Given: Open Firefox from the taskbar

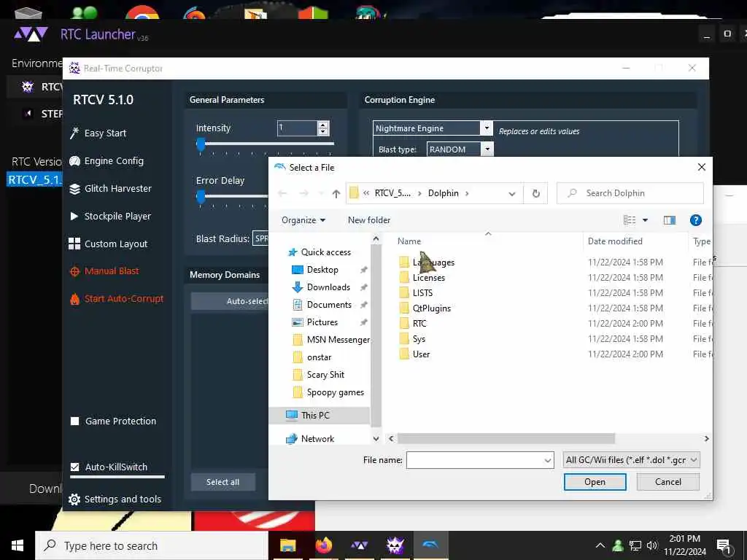Looking at the screenshot, I should click(323, 545).
